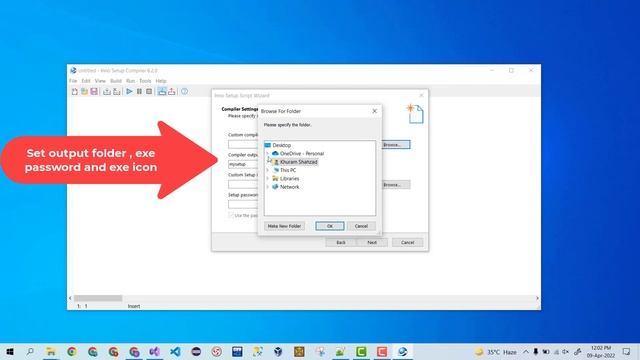Select OneDrive - Personal folder
Image resolution: width=640 pixels, height=360 pixels.
(302, 153)
